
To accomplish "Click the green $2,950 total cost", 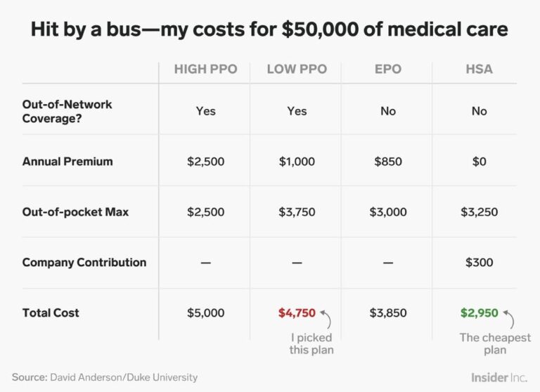I will point(479,313).
